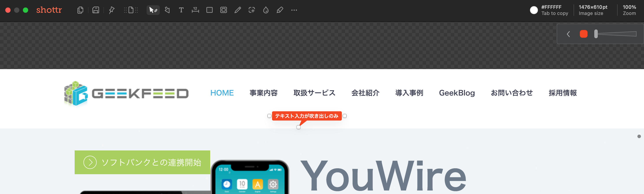Click the green macOS zoom window button
The width and height of the screenshot is (644, 194).
pyautogui.click(x=25, y=10)
